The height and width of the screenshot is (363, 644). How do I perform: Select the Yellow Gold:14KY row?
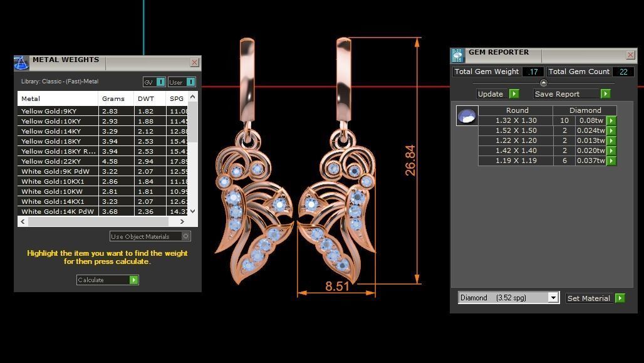pyautogui.click(x=103, y=131)
